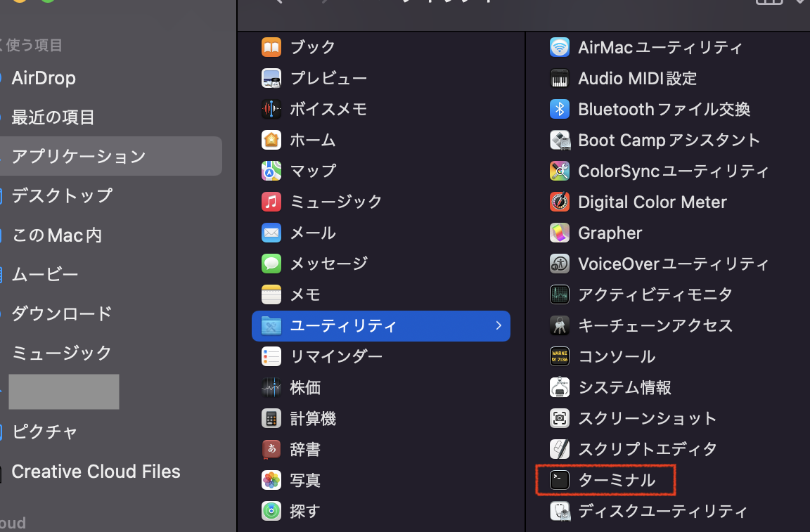This screenshot has height=532, width=810.
Task: Select the Audio MIDI 設定 label
Action: (x=638, y=78)
